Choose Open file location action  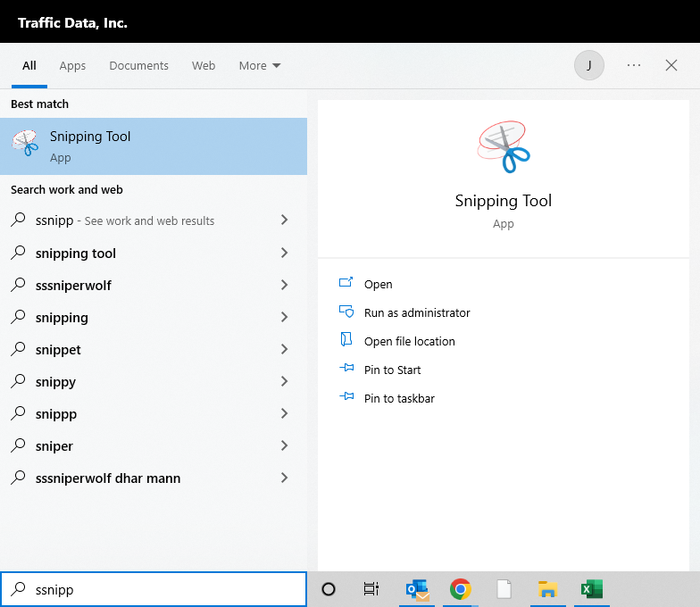[x=409, y=341]
